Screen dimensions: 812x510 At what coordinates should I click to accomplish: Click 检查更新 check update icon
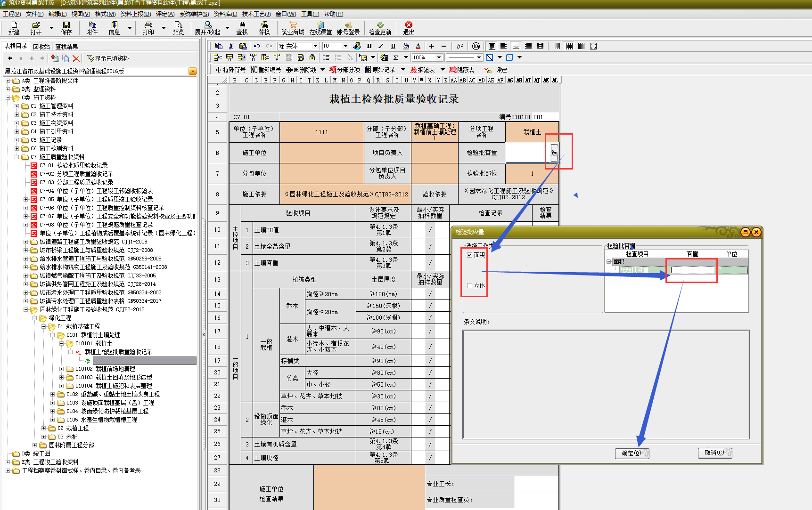(x=380, y=28)
